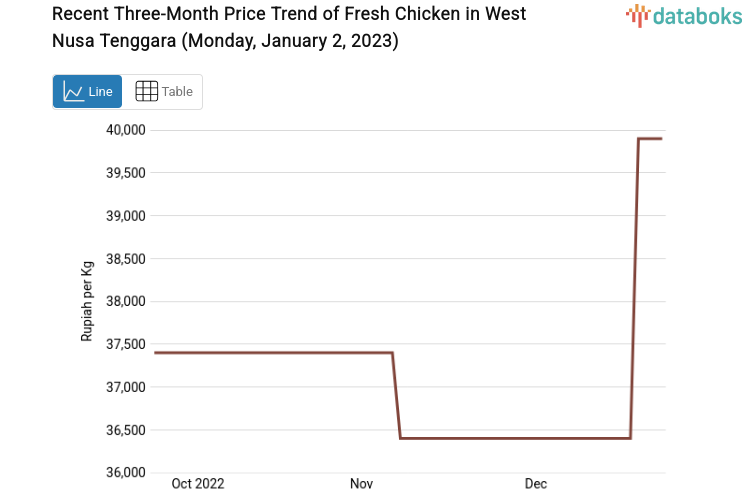
Task: Click the price drop segment in November
Action: (396, 395)
